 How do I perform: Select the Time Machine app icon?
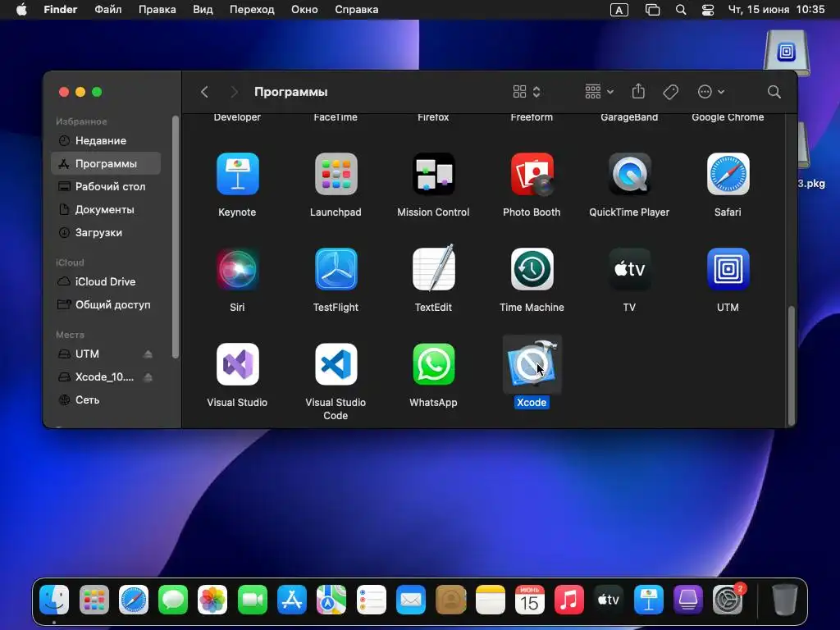[x=532, y=269]
